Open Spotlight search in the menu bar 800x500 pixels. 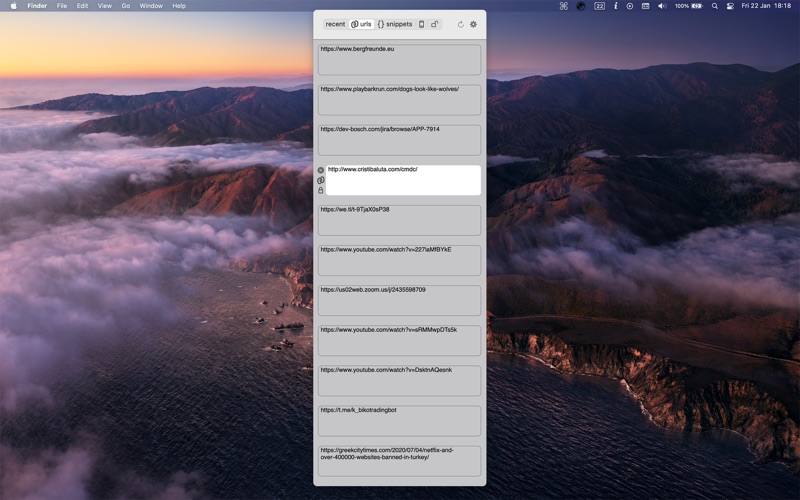[x=715, y=6]
